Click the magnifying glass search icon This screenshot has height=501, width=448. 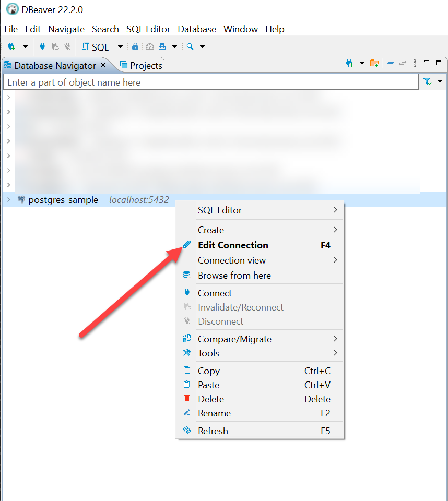[190, 46]
